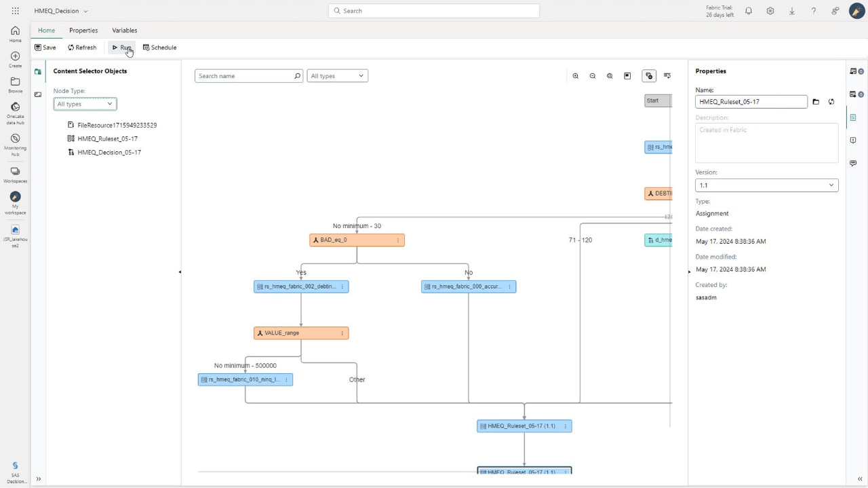Open the diagram overview map icon
Viewport: 868px width, 488px height.
pyautogui.click(x=627, y=76)
